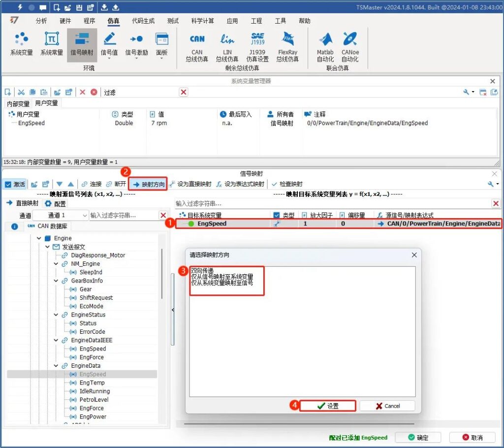Viewport: 504px width, 448px height.
Task: Switch to the 内部变量 tab
Action: click(x=18, y=103)
